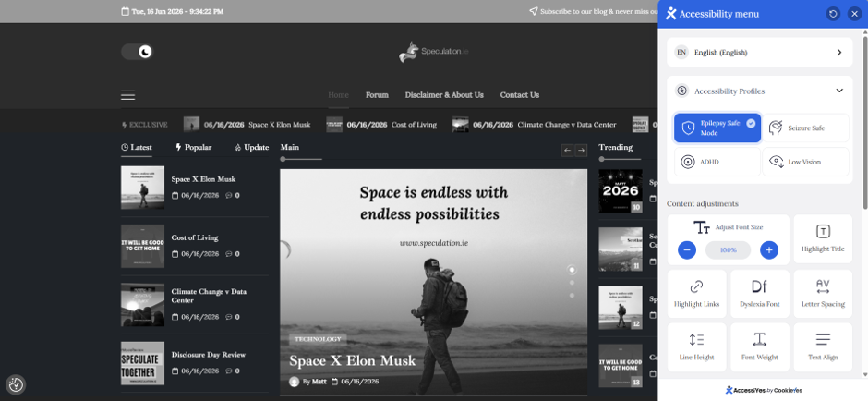Enable the Low Vision profile
The width and height of the screenshot is (868, 401).
805,162
